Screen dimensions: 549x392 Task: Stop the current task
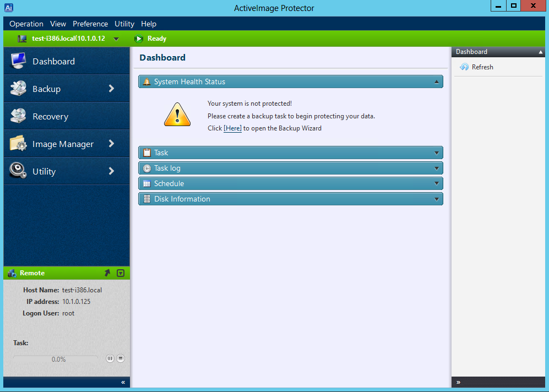pos(121,358)
